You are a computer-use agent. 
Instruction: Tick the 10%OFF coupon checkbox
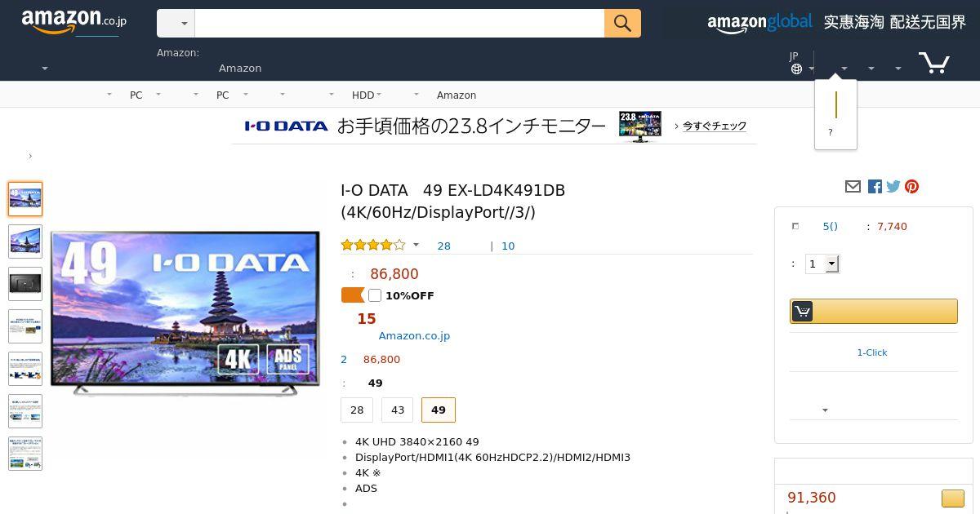point(375,295)
